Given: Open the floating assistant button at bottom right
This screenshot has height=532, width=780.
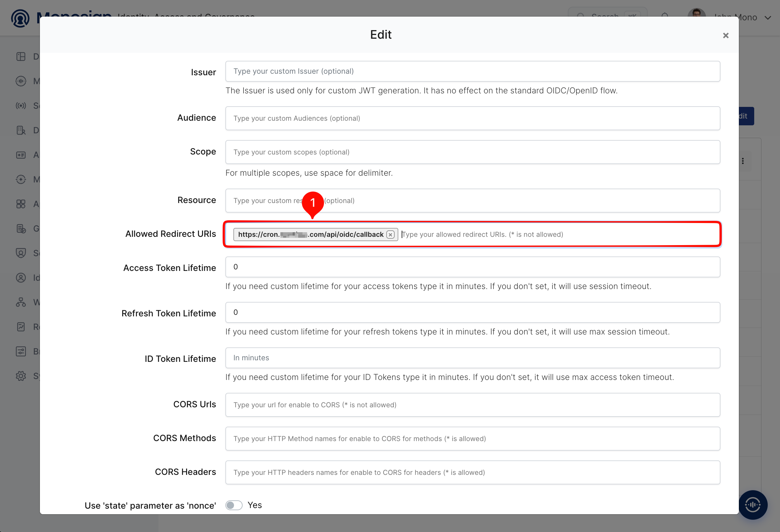Looking at the screenshot, I should (753, 504).
